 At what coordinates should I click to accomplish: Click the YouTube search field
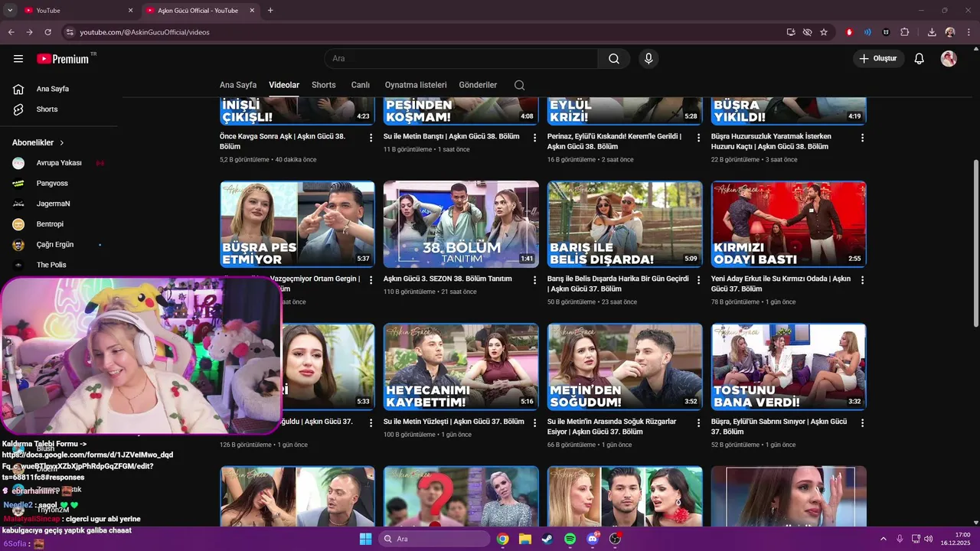click(462, 59)
